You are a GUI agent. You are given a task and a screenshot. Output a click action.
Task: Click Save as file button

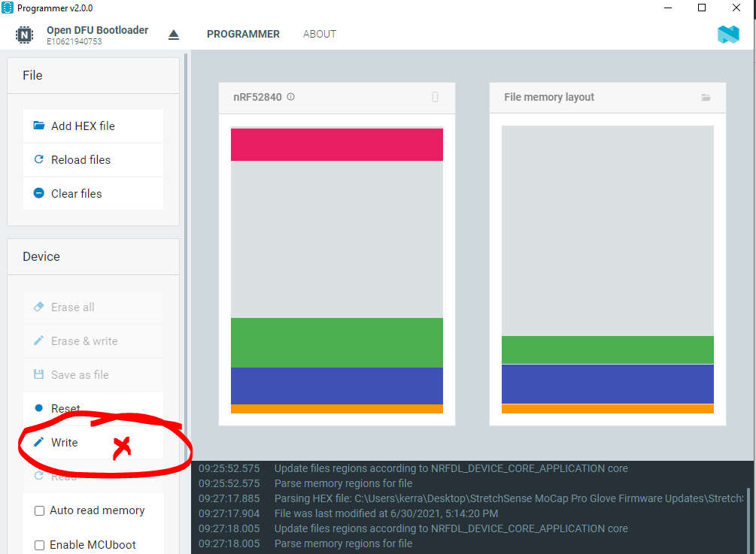[93, 375]
